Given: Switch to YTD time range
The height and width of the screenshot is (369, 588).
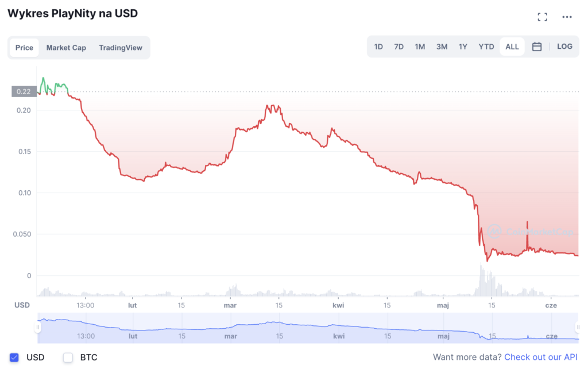Looking at the screenshot, I should coord(486,47).
